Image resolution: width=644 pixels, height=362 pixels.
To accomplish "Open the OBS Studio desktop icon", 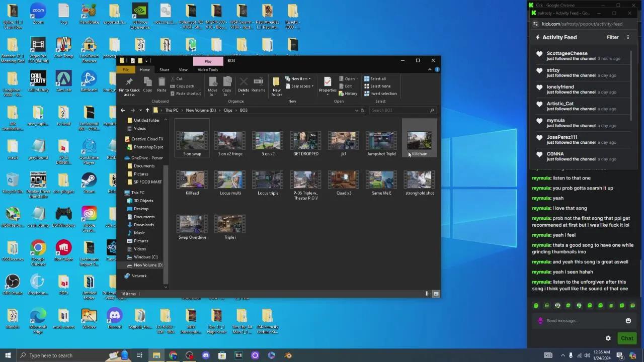I will point(13,285).
